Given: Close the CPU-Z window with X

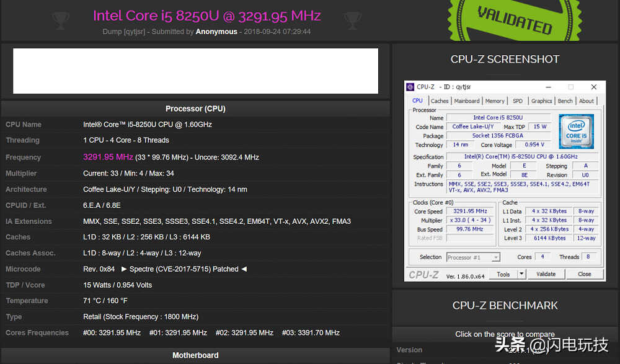Looking at the screenshot, I should point(593,87).
